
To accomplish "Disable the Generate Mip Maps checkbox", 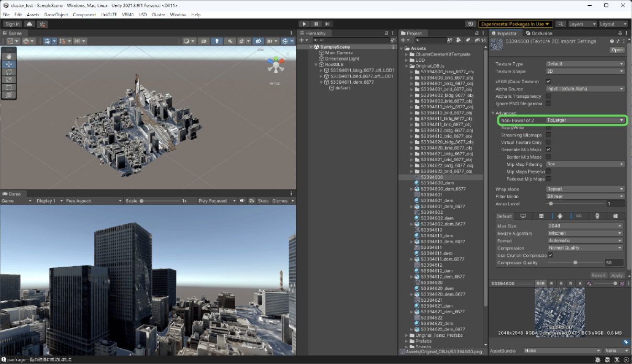I will [x=548, y=150].
